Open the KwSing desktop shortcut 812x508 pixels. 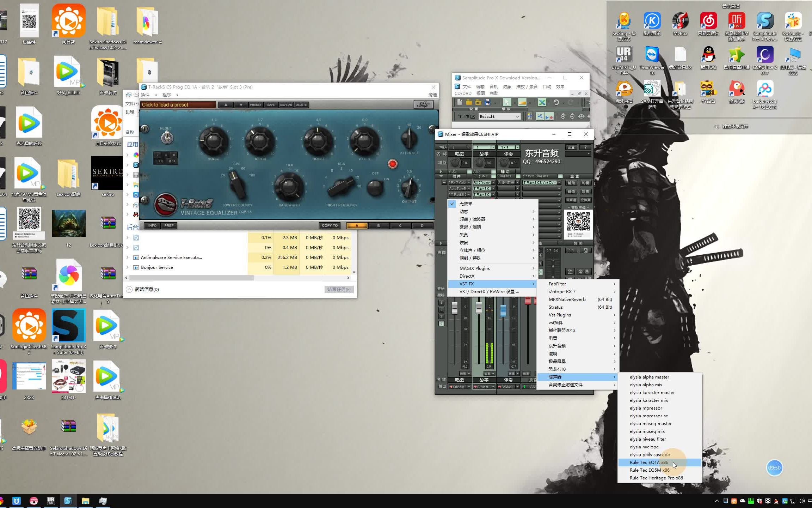624,26
